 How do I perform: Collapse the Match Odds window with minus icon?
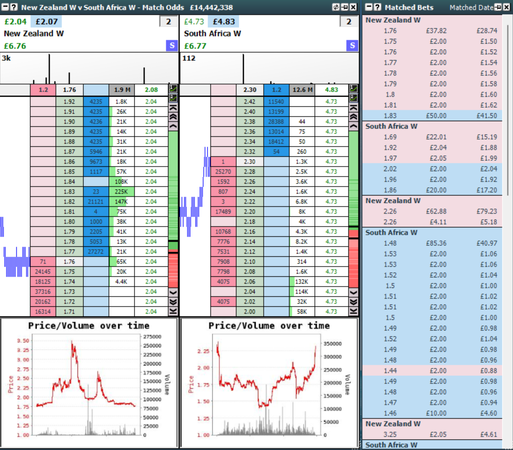coord(5,7)
